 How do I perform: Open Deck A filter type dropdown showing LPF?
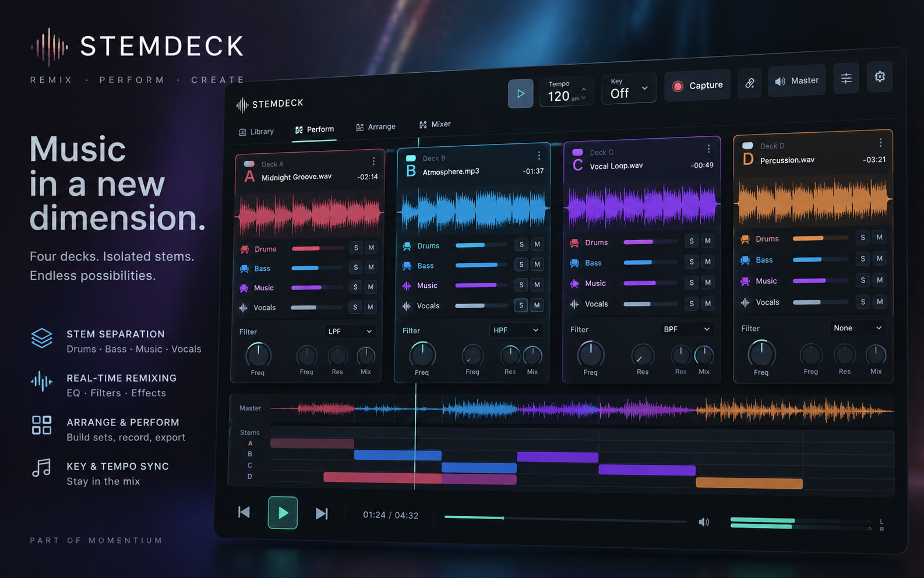click(350, 332)
